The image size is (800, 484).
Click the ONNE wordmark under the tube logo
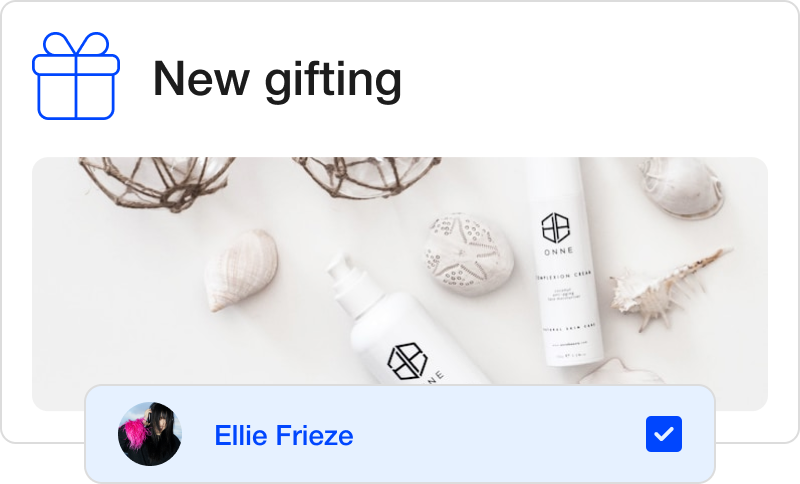pyautogui.click(x=559, y=251)
